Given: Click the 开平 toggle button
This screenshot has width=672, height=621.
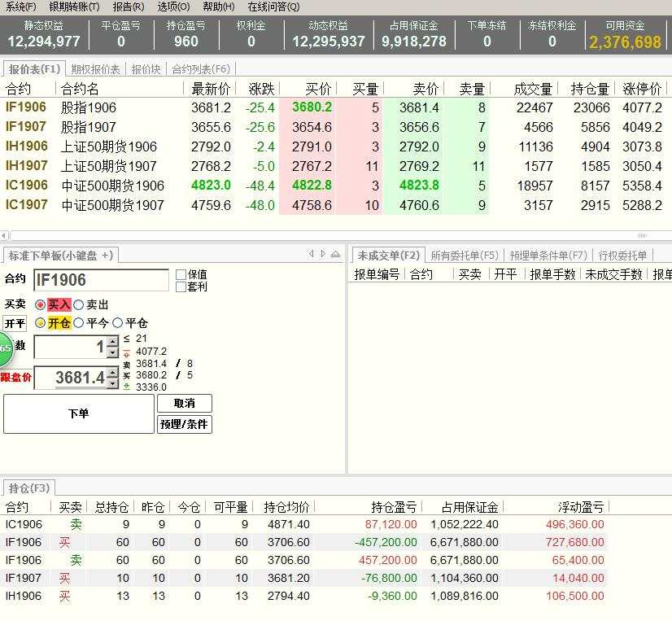Looking at the screenshot, I should point(15,323).
